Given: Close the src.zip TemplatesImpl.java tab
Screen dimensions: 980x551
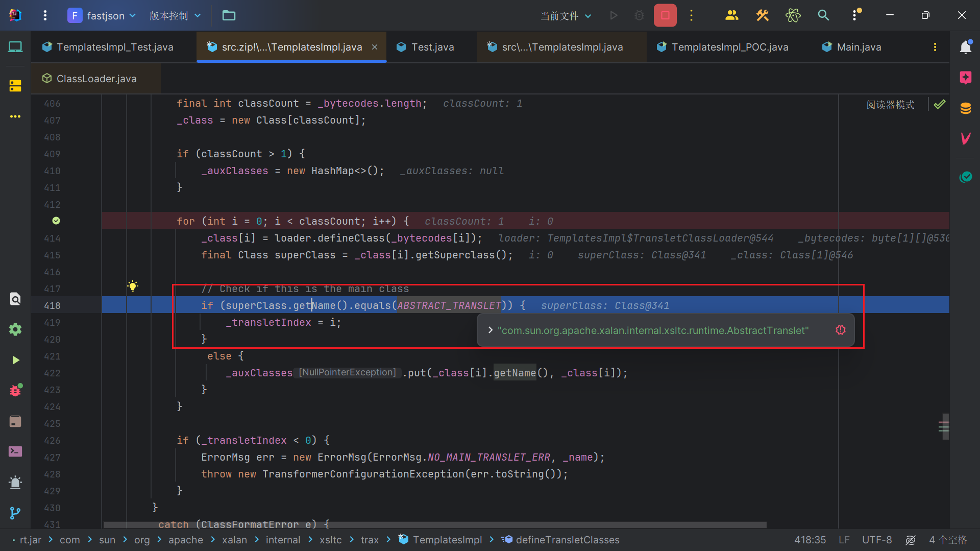Looking at the screenshot, I should [x=375, y=47].
